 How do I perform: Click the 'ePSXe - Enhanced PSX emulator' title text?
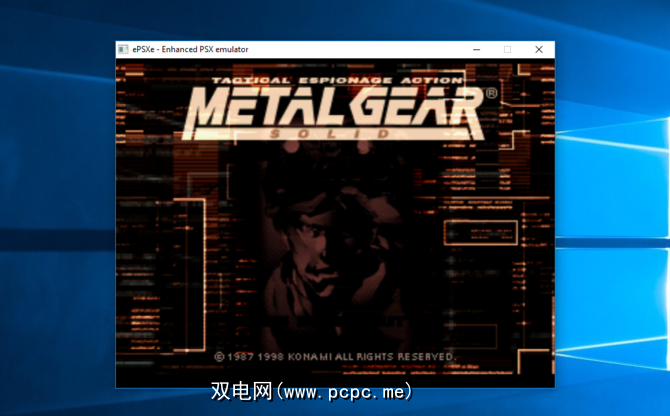(x=190, y=50)
